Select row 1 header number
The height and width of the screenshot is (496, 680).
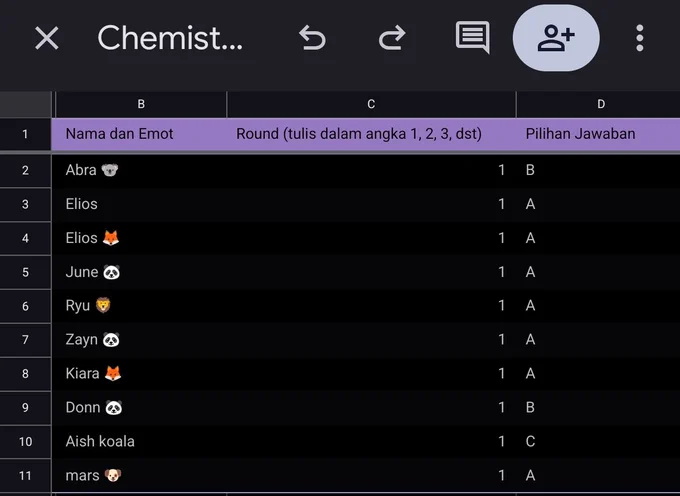point(25,134)
